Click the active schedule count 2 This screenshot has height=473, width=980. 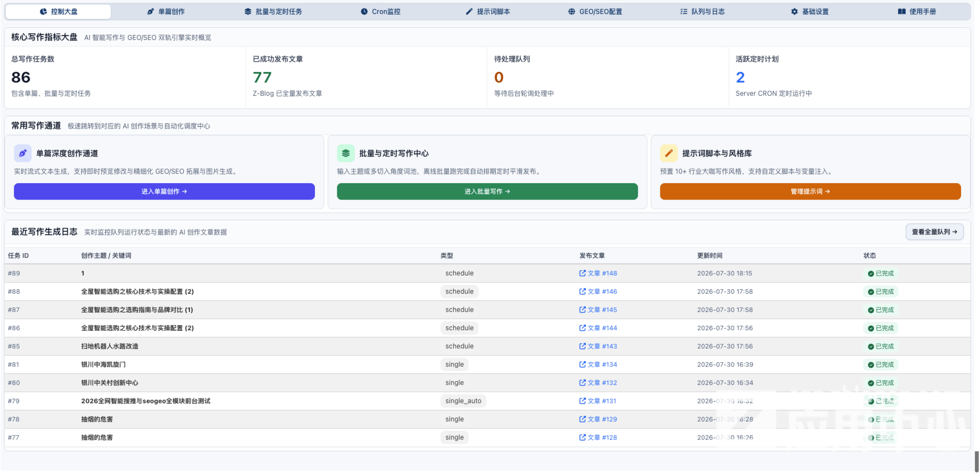[740, 77]
